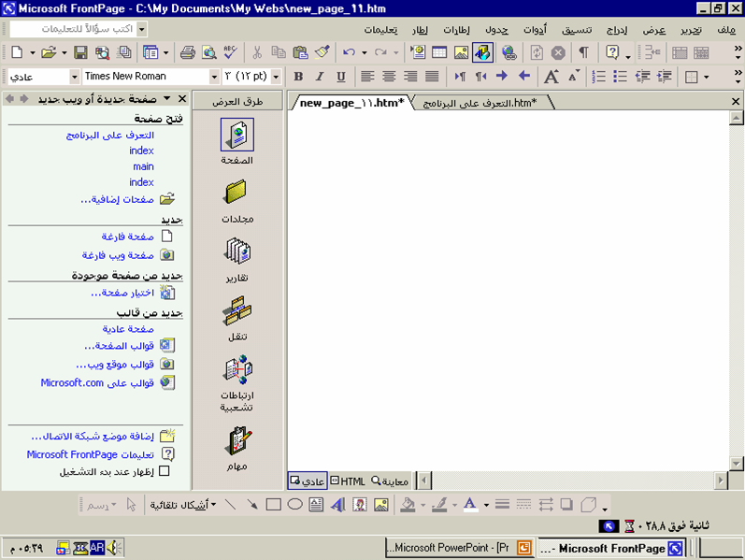Screen dimensions: 745x560
Task: Open the style (عادي) dropdown
Action: (x=74, y=77)
